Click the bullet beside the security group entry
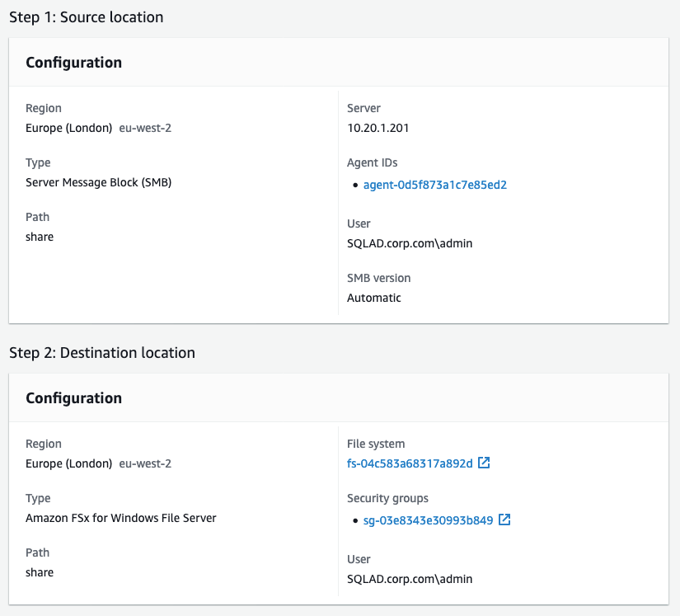This screenshot has height=616, width=680. 355,520
